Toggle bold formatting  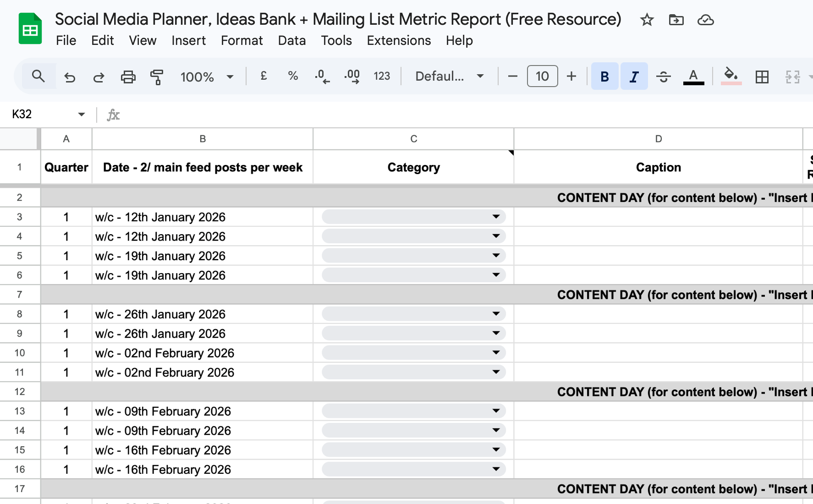[604, 76]
